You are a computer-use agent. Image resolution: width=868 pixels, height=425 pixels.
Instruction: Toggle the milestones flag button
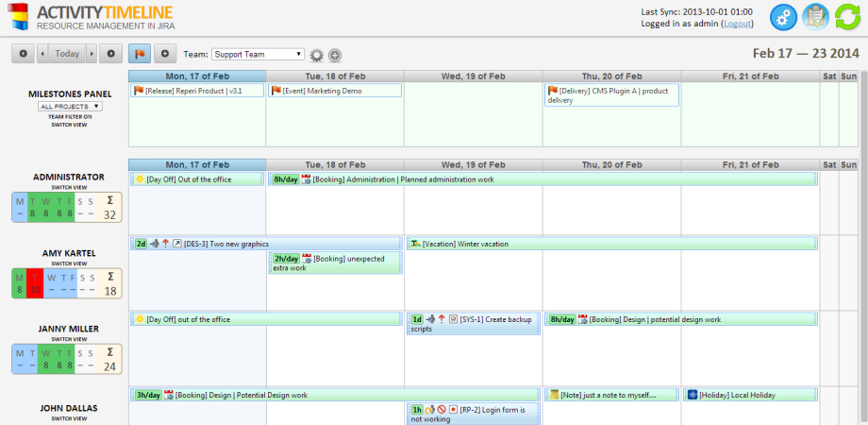[141, 54]
